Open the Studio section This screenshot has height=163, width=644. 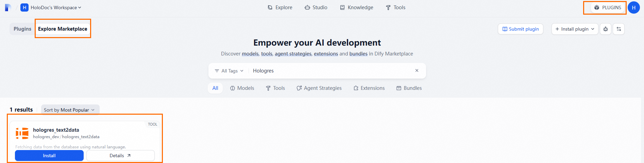[316, 7]
